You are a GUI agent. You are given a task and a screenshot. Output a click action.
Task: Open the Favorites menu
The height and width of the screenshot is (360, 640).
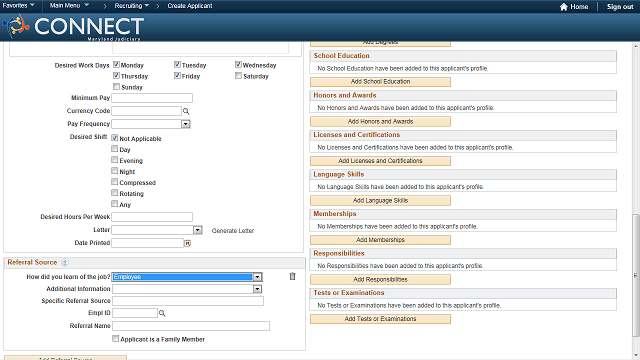coord(18,6)
